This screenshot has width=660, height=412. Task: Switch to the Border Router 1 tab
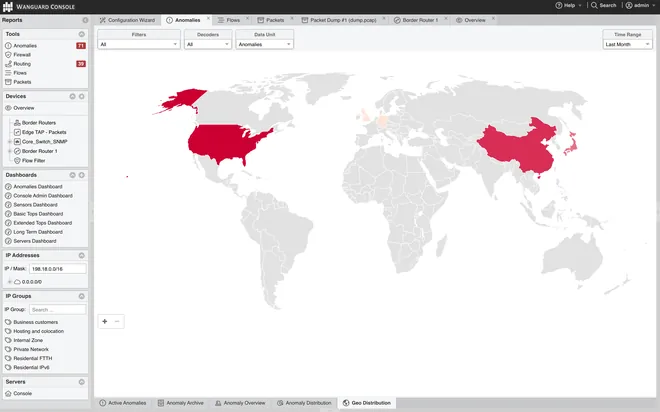pyautogui.click(x=416, y=20)
